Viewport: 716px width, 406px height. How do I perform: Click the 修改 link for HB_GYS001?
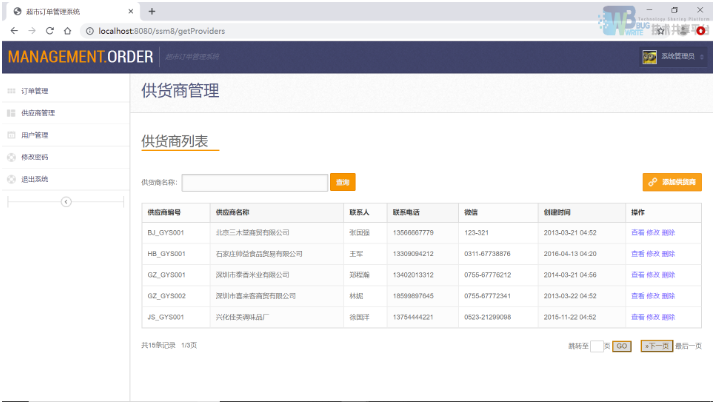click(653, 254)
